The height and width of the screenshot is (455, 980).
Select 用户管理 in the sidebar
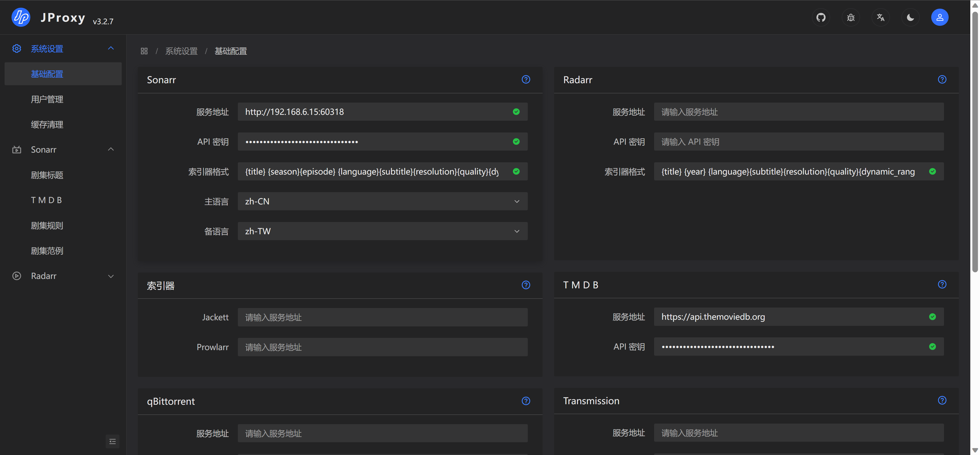(47, 99)
